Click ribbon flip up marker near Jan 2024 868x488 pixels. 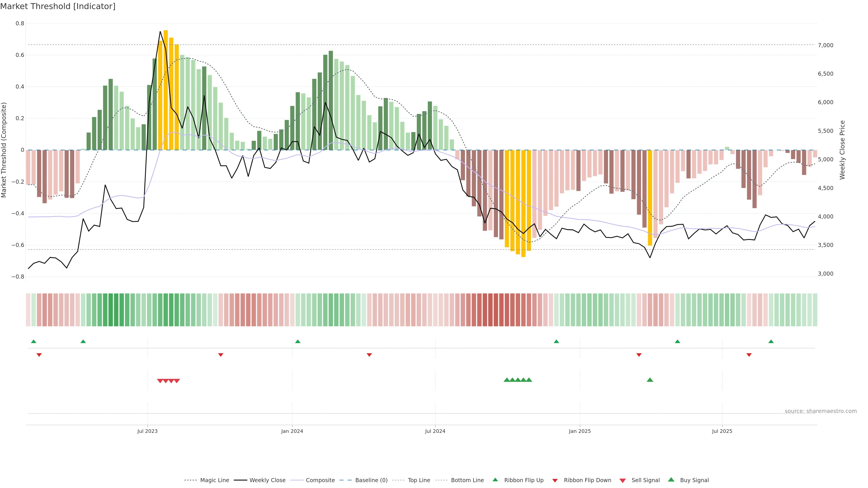point(297,342)
